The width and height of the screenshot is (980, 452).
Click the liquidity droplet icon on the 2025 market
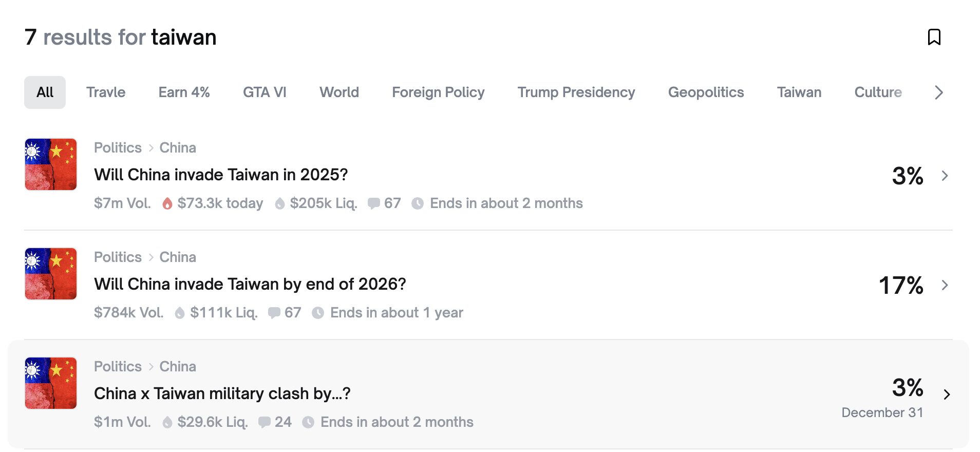279,203
